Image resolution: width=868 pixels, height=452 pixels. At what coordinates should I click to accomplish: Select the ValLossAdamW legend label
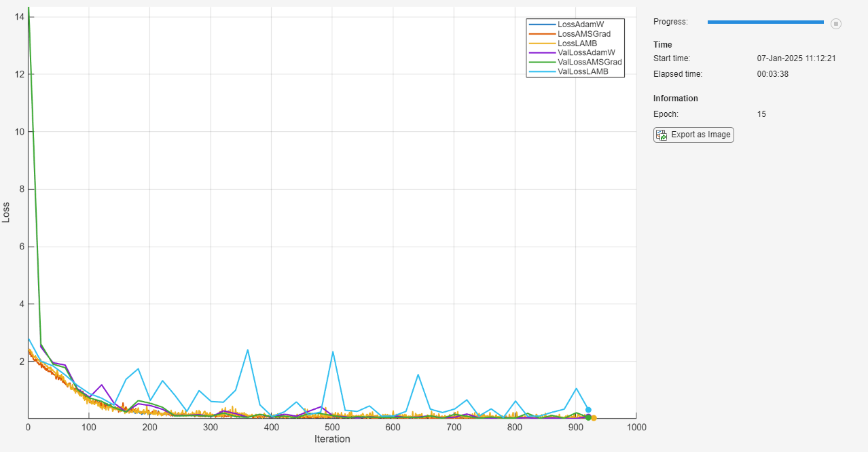tap(586, 52)
